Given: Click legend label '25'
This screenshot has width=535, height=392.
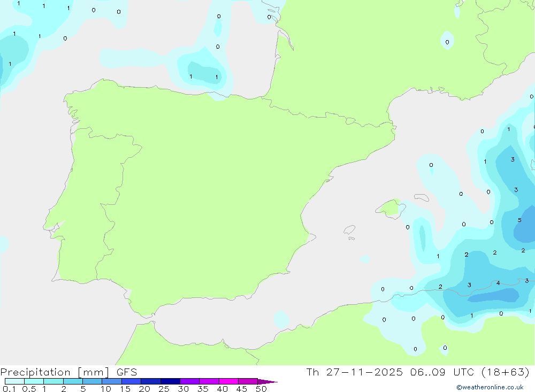Looking at the screenshot, I should [164, 389].
